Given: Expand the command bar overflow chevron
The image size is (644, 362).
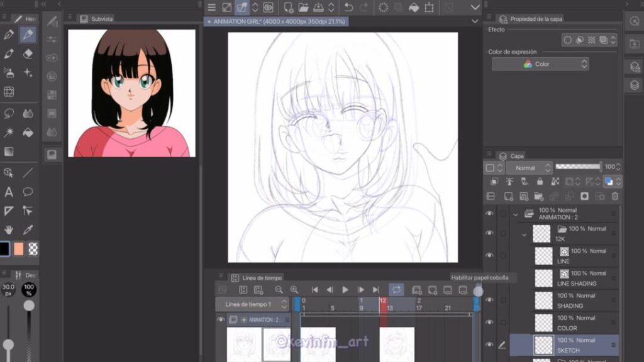Looking at the screenshot, I should click(x=475, y=7).
